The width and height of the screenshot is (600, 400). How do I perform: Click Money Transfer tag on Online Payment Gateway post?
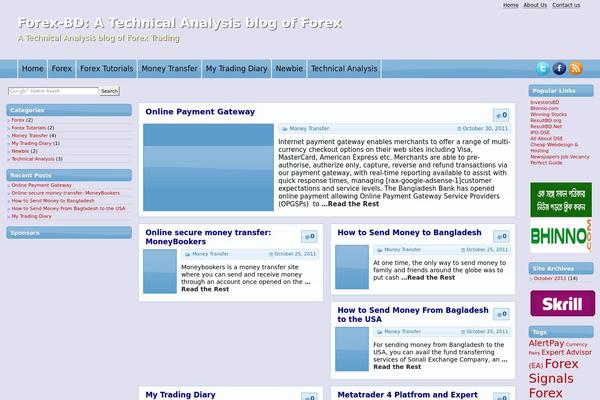point(309,129)
